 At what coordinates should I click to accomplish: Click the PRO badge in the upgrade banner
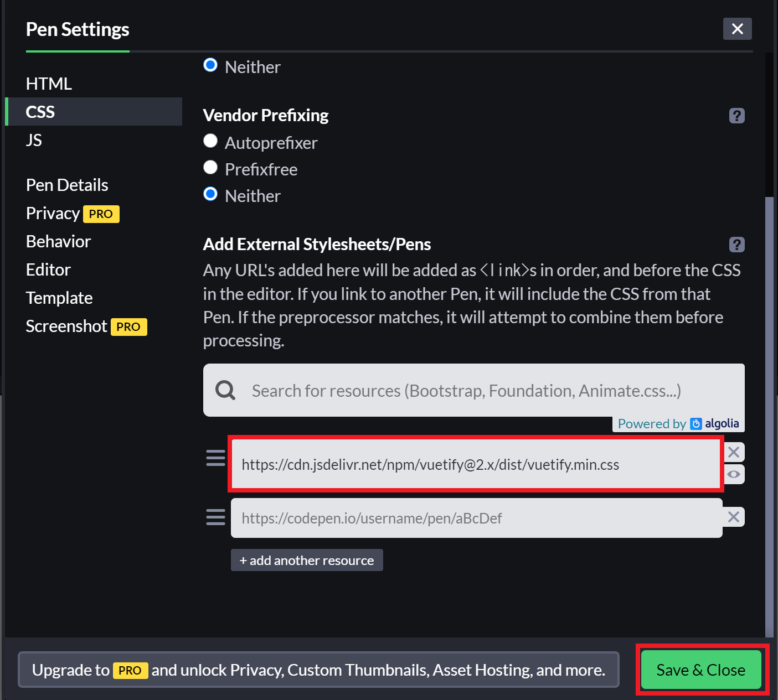[130, 670]
